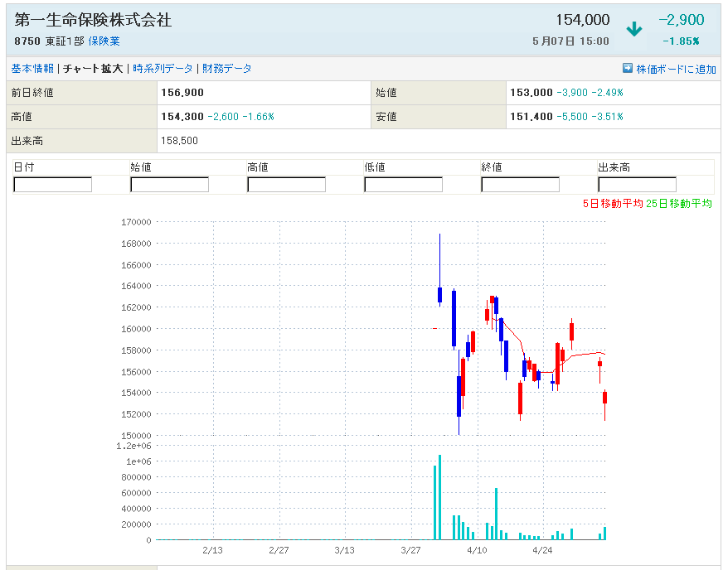Click the 株価ボードに追加 link
This screenshot has width=728, height=570.
(x=676, y=69)
